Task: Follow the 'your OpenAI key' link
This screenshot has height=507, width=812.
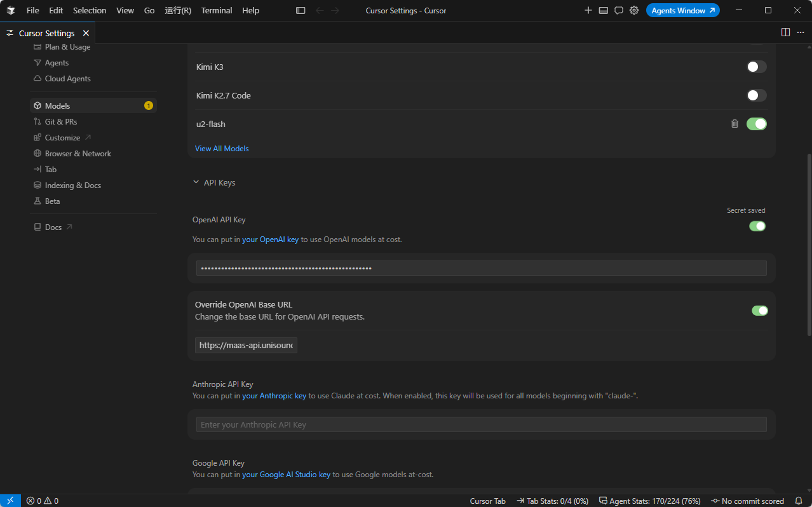Action: click(x=271, y=240)
